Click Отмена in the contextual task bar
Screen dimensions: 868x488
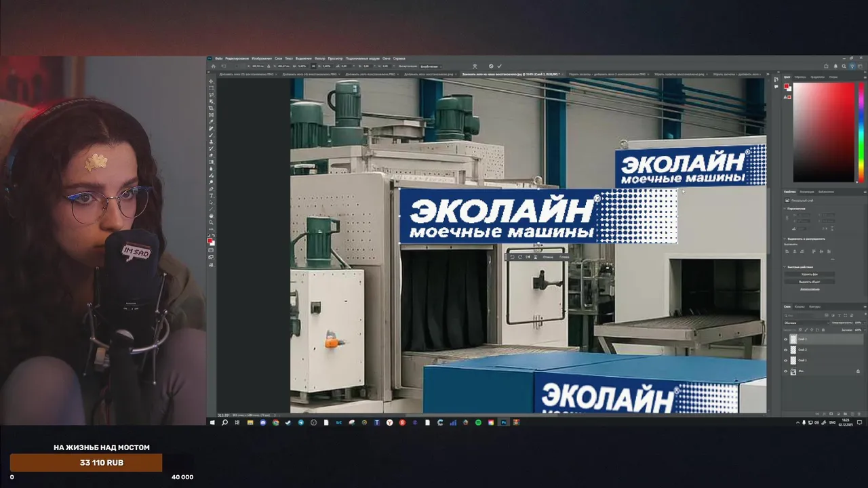[547, 257]
